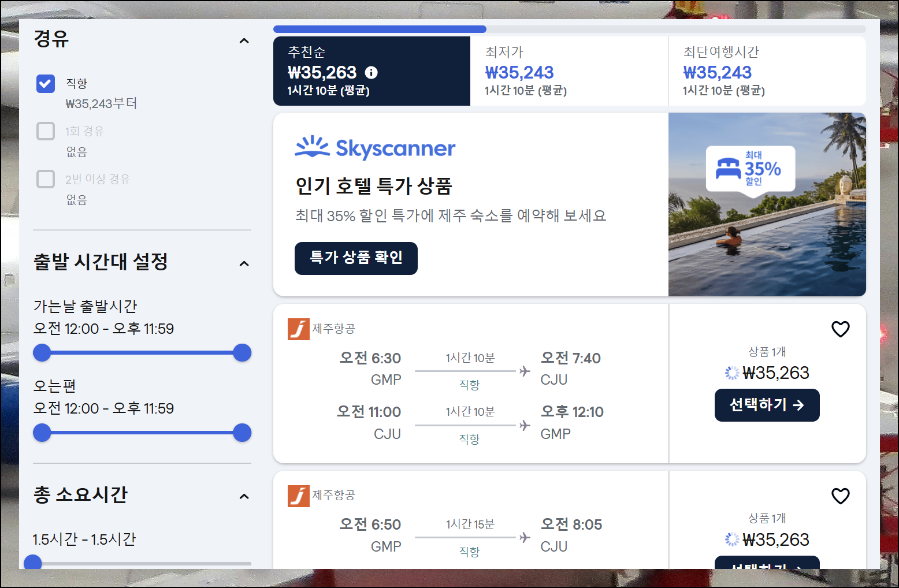Save the 오전 6:50 GMP flight with the heart

click(x=841, y=496)
